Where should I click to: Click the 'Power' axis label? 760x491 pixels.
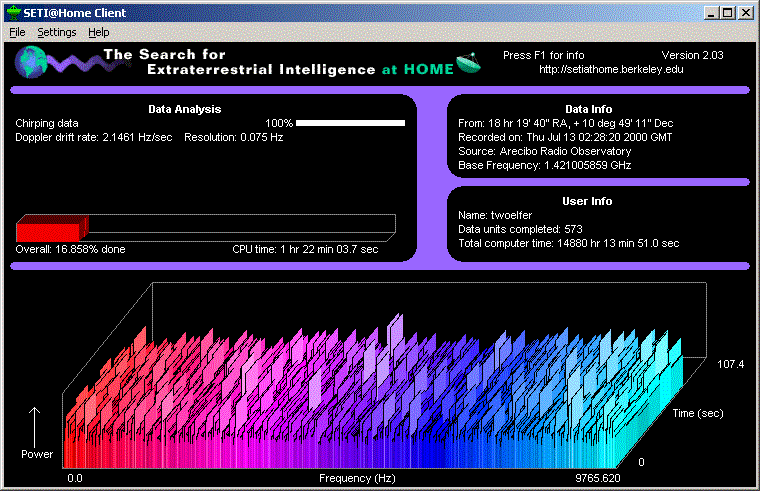pyautogui.click(x=37, y=454)
